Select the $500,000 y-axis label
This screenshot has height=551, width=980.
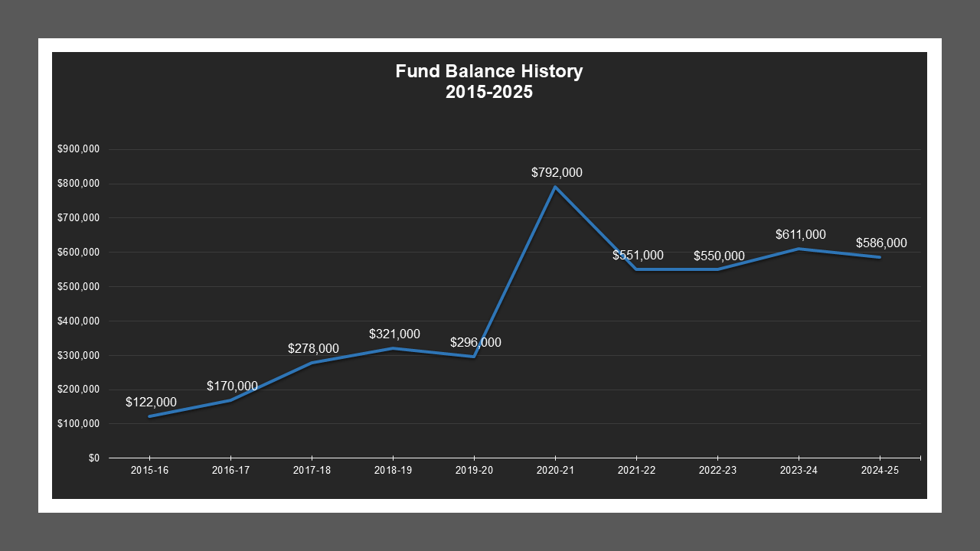click(78, 287)
